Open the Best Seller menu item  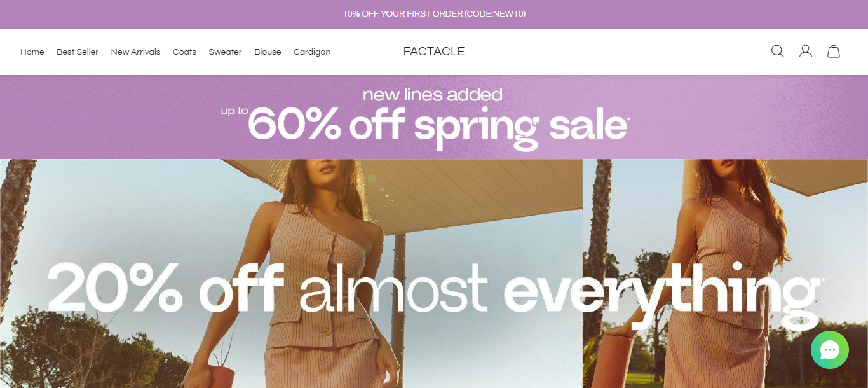pos(78,52)
